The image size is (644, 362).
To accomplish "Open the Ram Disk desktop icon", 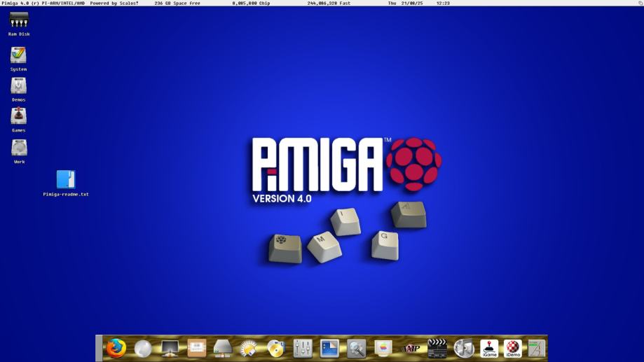I will [x=19, y=20].
